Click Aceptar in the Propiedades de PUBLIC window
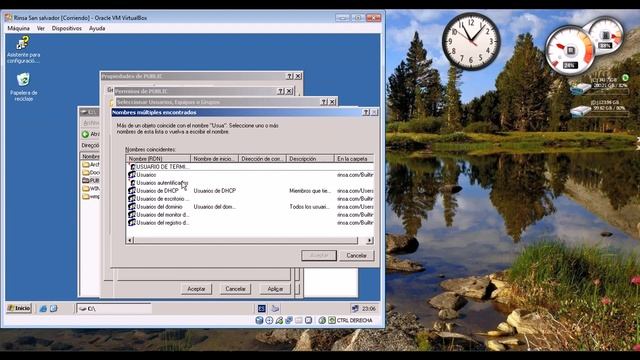640x360 pixels. (x=196, y=289)
